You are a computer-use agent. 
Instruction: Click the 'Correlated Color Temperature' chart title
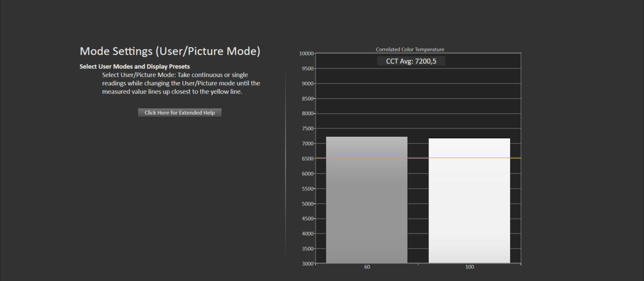pos(410,49)
